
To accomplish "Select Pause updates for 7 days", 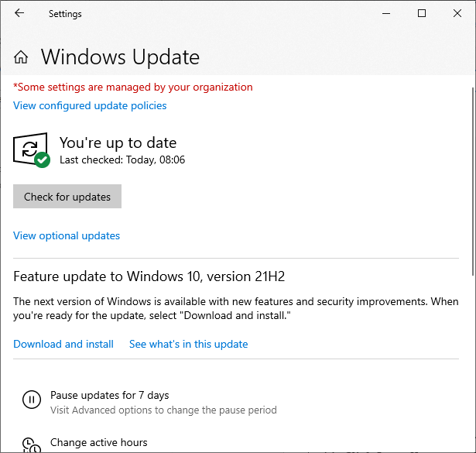I will coord(109,395).
